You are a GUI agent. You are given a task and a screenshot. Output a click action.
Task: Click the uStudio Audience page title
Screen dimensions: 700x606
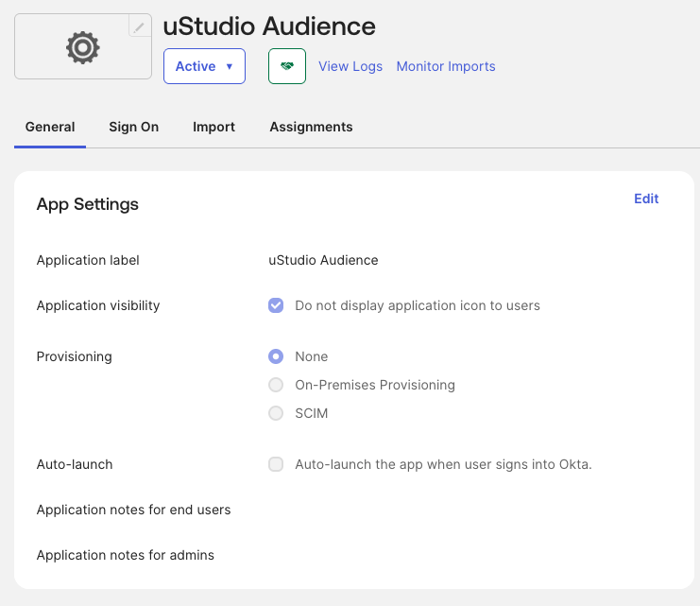tap(269, 26)
